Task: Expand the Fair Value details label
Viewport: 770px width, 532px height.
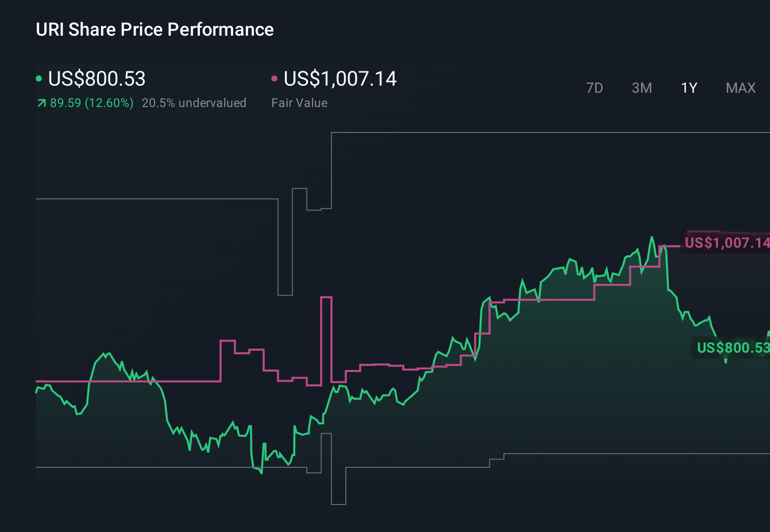Action: tap(300, 102)
